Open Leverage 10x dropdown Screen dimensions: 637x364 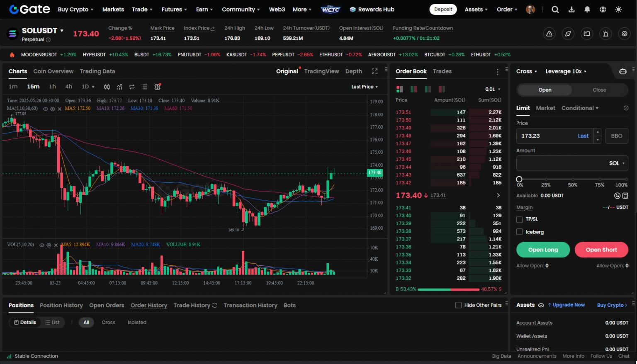pyautogui.click(x=566, y=71)
